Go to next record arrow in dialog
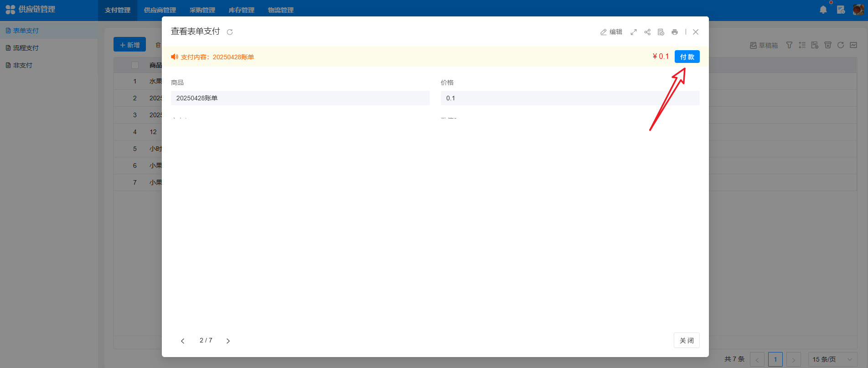This screenshot has height=368, width=868. (228, 341)
